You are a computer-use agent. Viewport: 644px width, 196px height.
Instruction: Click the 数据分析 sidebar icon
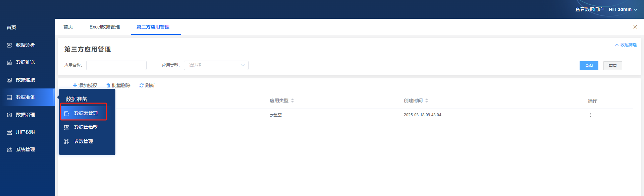(9, 45)
